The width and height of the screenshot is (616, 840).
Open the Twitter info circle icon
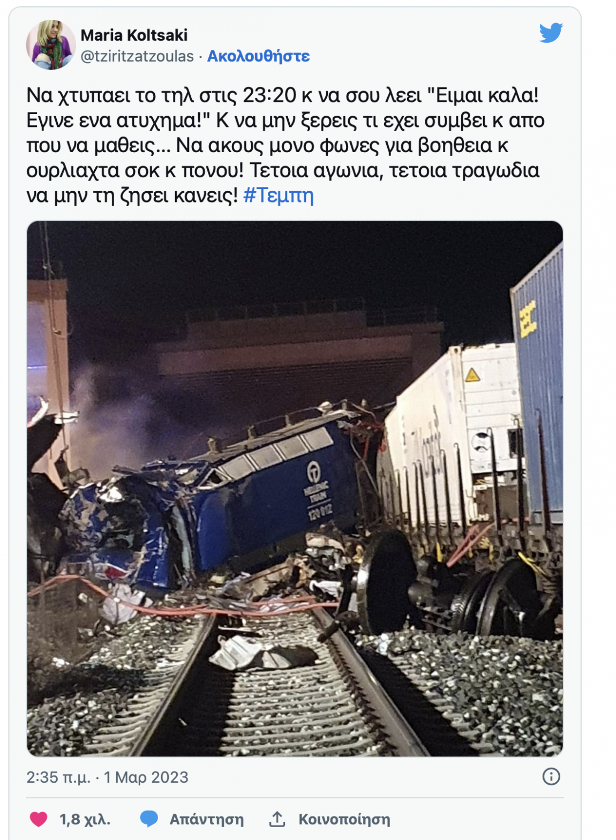pyautogui.click(x=551, y=777)
